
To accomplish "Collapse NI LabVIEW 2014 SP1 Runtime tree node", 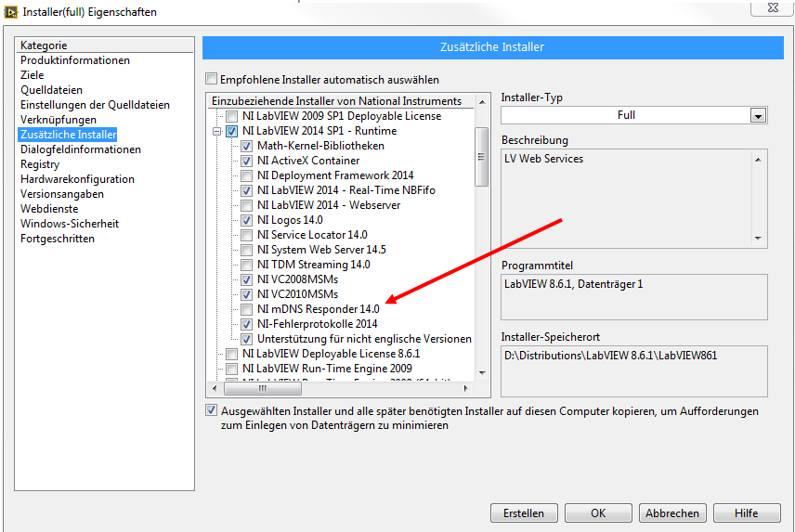I will (217, 131).
